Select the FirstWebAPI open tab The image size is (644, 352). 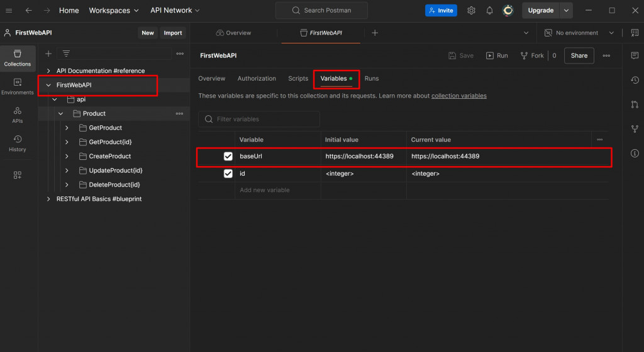coord(321,33)
